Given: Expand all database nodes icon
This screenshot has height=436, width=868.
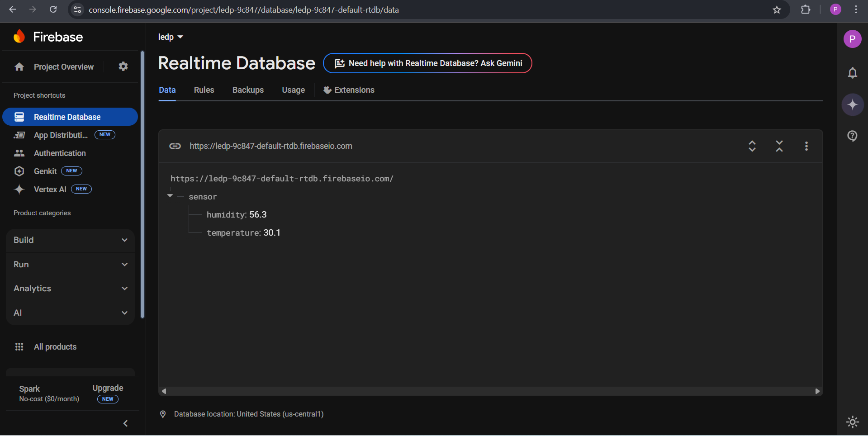Looking at the screenshot, I should [752, 146].
